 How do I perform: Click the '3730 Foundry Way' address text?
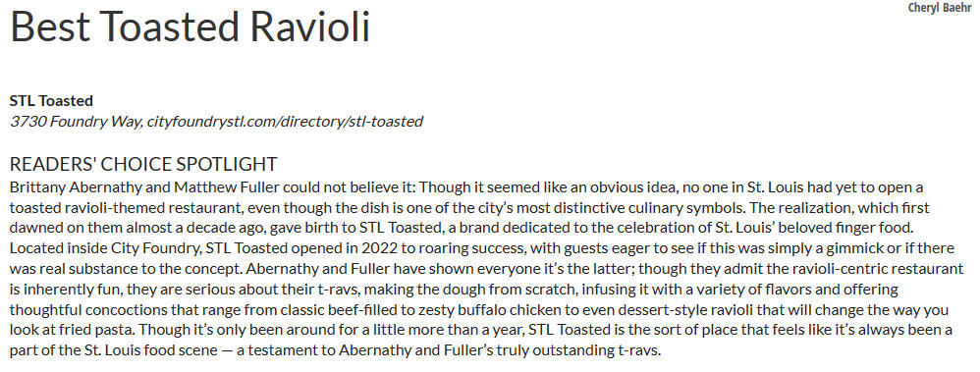coord(75,122)
